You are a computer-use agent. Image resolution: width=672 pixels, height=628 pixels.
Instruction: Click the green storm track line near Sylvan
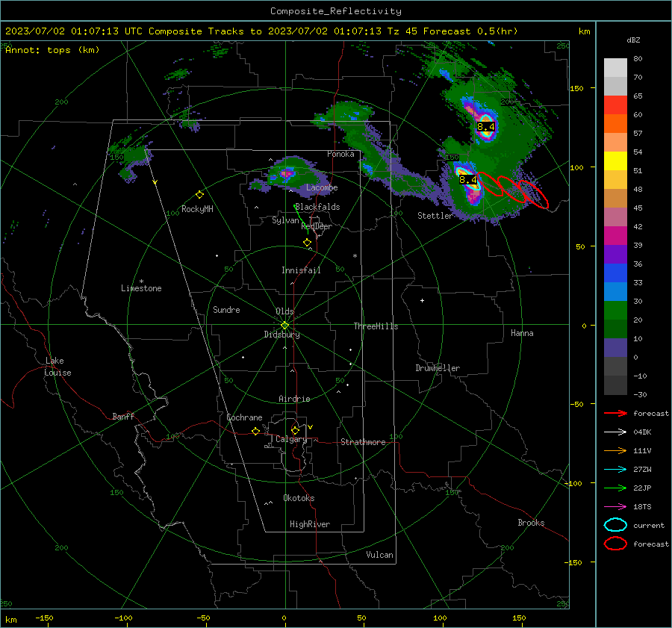(x=302, y=220)
